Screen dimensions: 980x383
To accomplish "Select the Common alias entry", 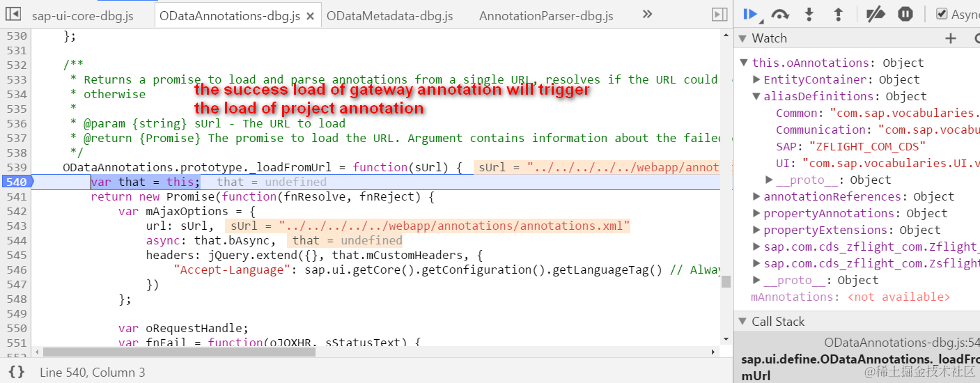I will point(878,113).
